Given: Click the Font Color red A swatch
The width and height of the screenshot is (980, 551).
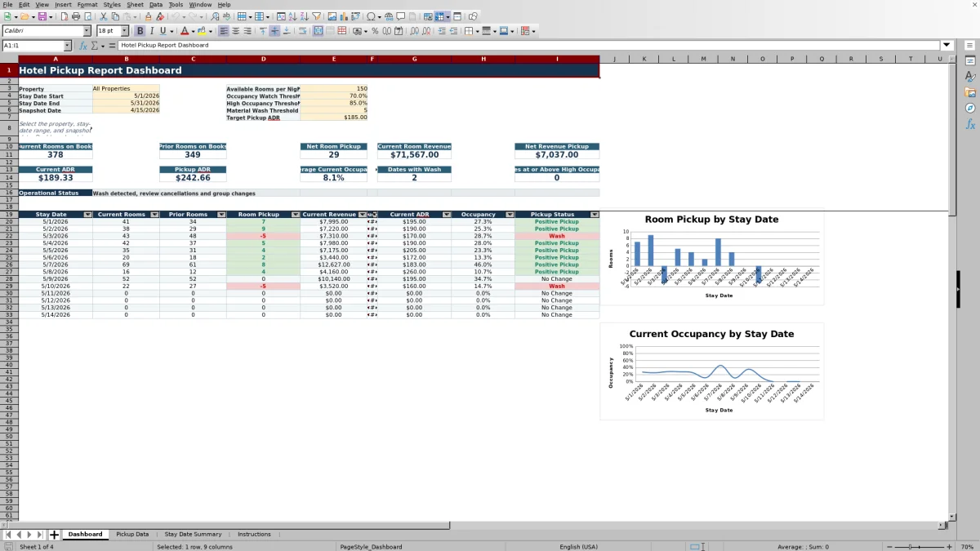Looking at the screenshot, I should [x=185, y=31].
